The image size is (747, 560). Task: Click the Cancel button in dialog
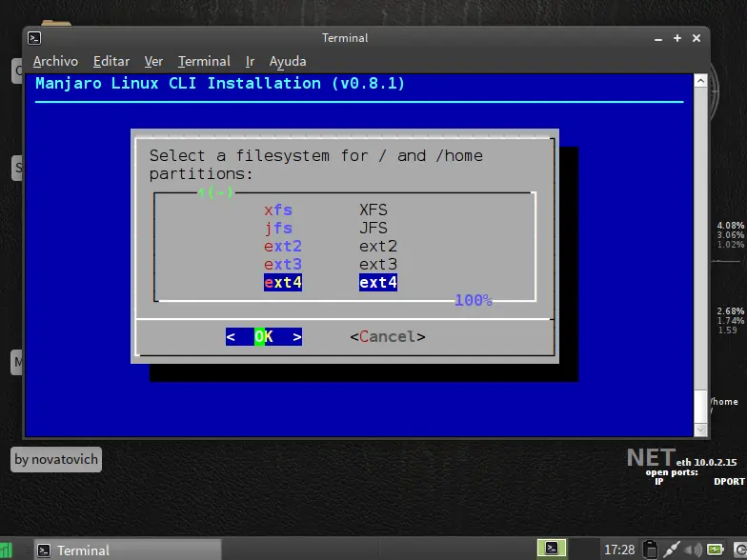[387, 337]
